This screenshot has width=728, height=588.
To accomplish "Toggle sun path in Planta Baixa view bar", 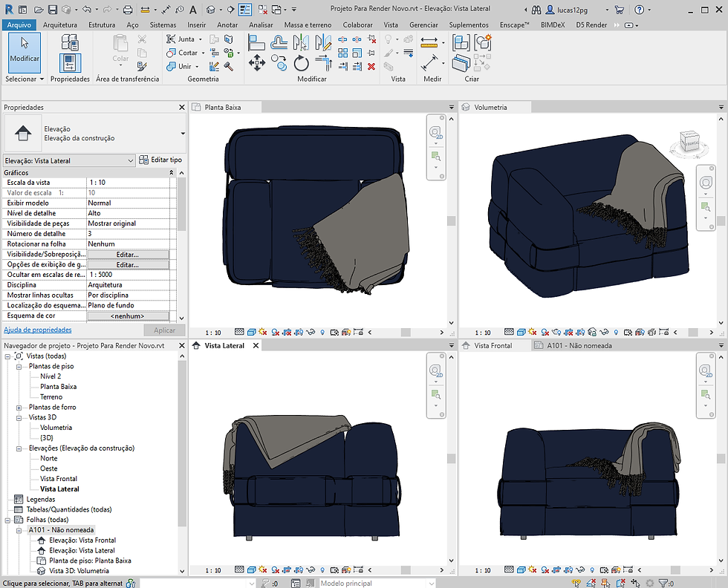I will pos(263,333).
